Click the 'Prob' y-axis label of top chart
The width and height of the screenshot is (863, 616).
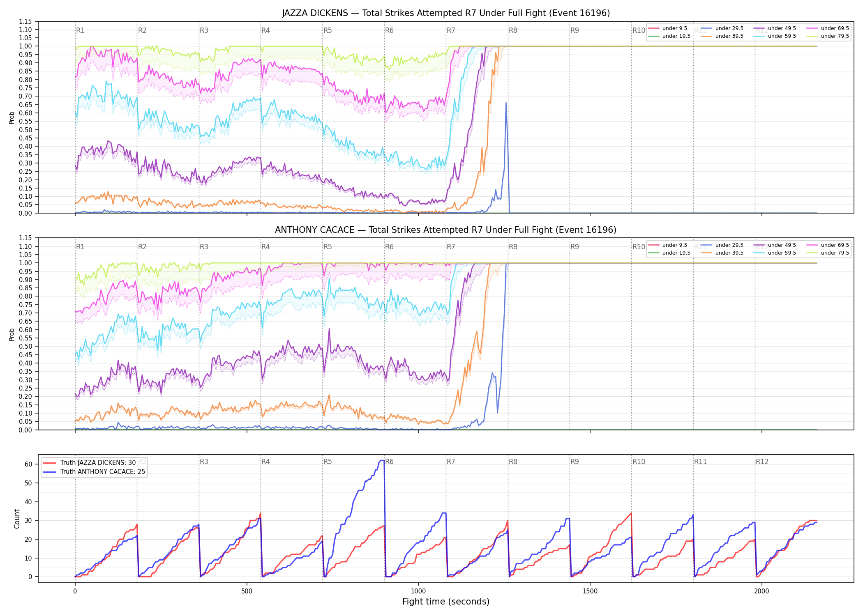(12, 117)
